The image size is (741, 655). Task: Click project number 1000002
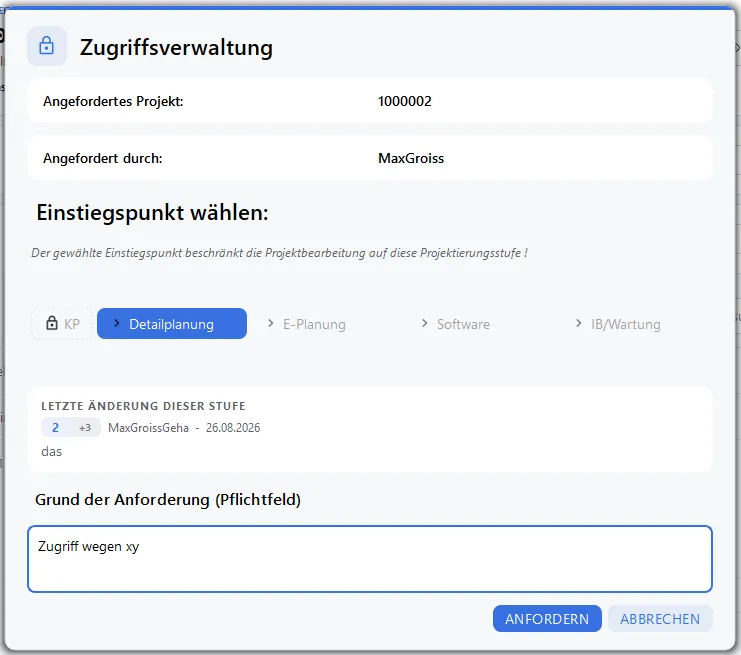(405, 101)
